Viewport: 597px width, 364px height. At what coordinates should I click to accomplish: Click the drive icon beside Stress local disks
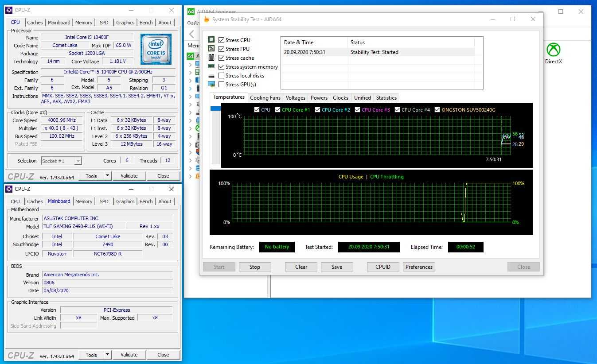211,76
